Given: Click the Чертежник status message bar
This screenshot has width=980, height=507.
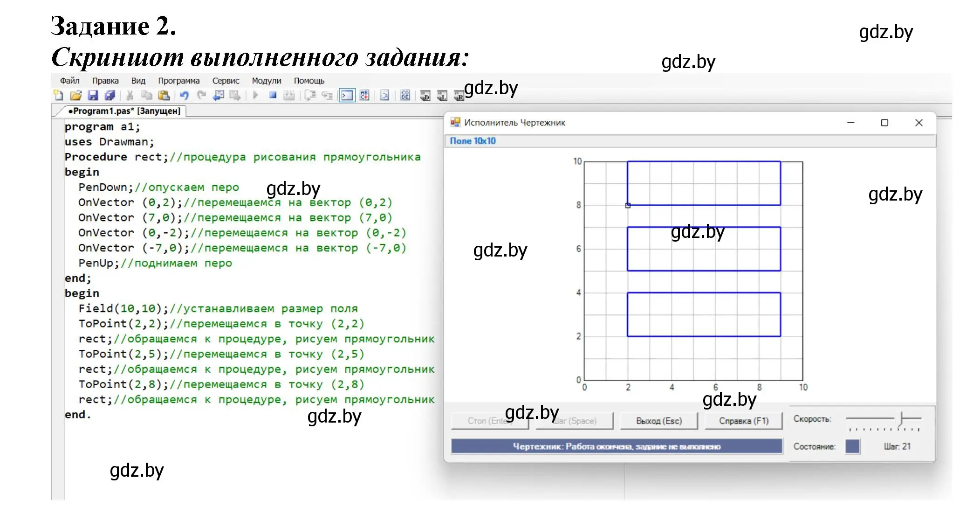Looking at the screenshot, I should (x=617, y=446).
